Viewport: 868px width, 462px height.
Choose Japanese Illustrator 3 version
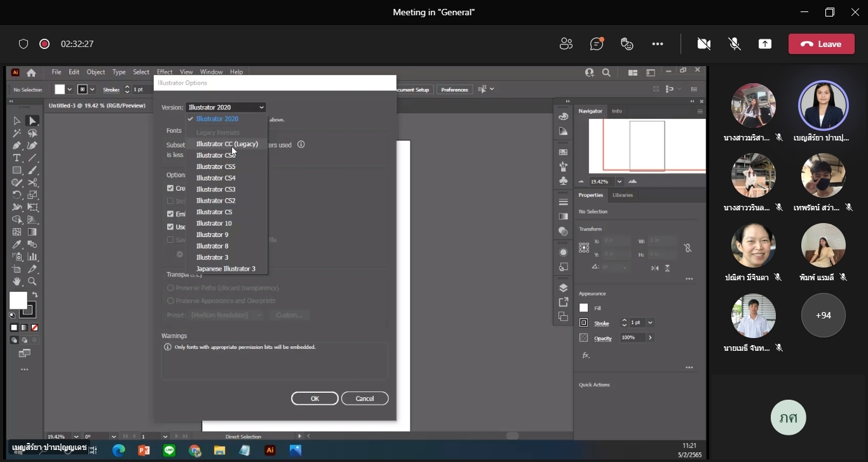(226, 269)
